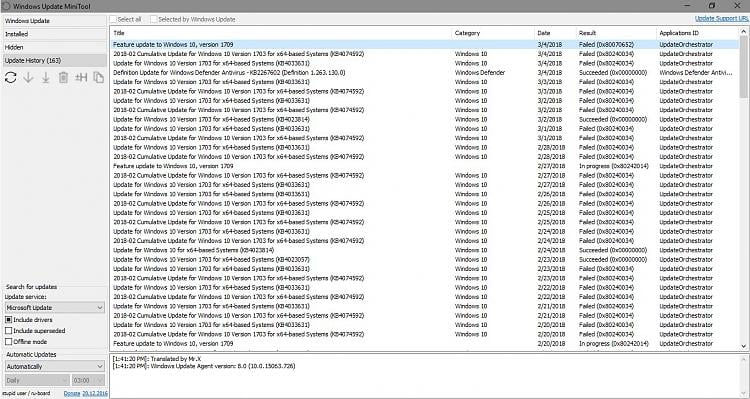Screen dimensions: 750x399
Task: Click In progress result dated 2/27/2018
Action: (614, 166)
